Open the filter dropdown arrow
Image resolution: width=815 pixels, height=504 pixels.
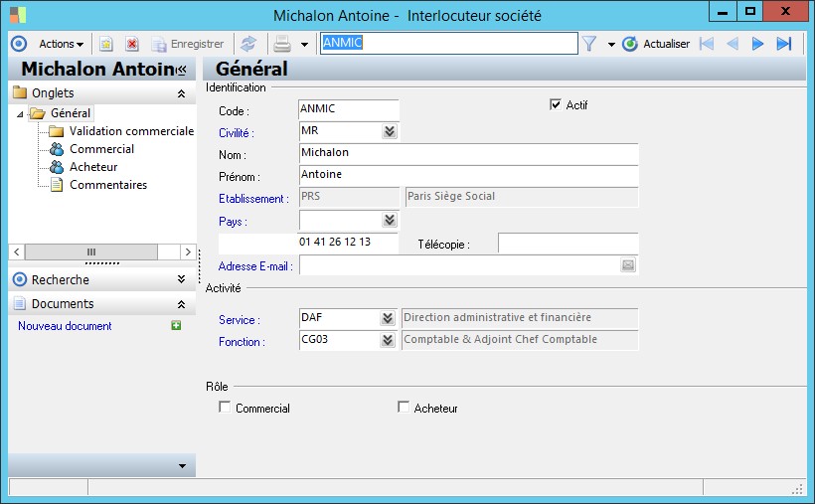tap(611, 45)
